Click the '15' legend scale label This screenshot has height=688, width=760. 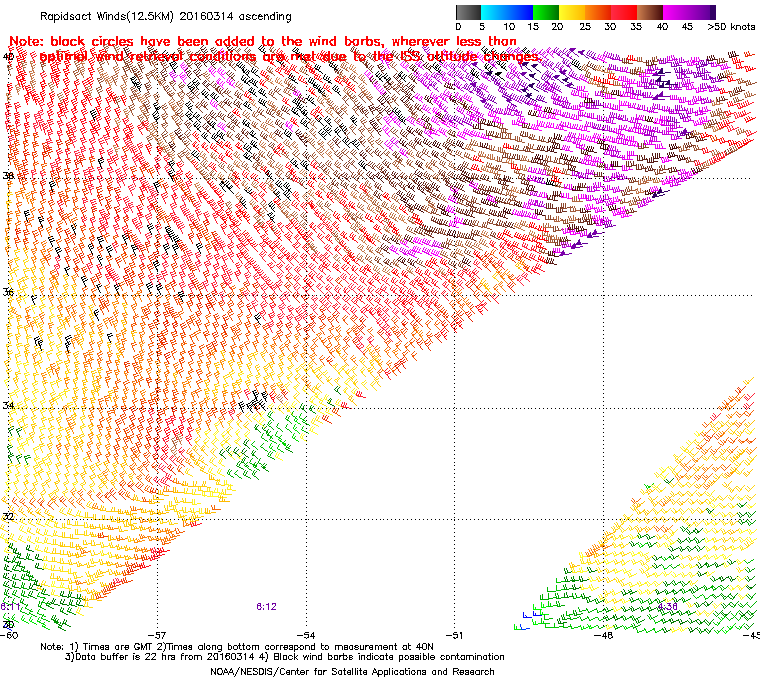tap(533, 27)
